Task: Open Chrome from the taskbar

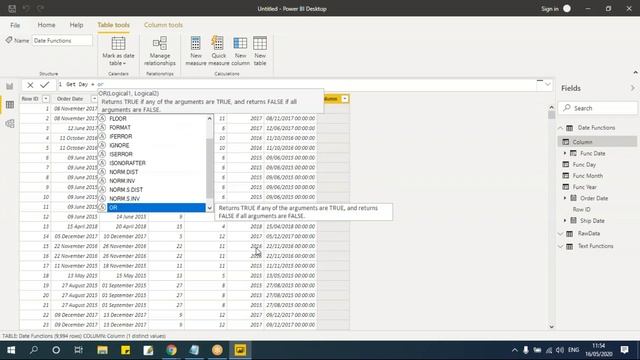Action: (171, 350)
